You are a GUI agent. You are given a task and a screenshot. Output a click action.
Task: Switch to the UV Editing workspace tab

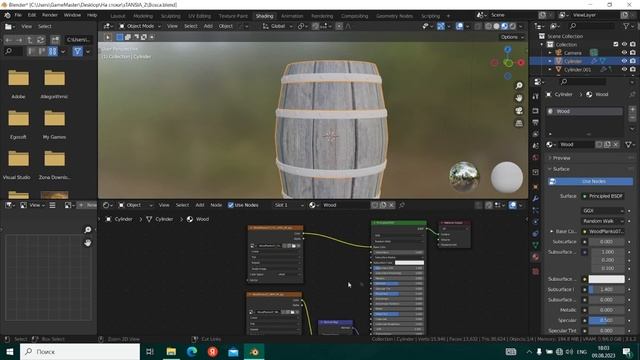click(x=199, y=16)
